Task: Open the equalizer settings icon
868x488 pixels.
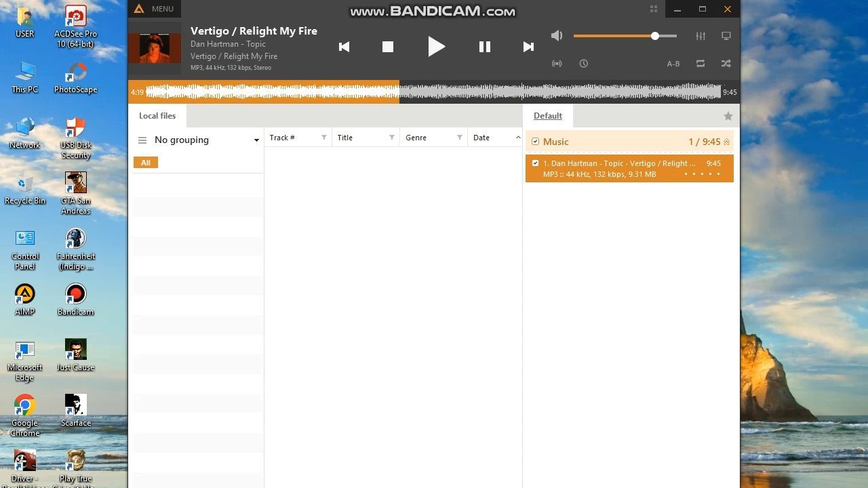Action: click(701, 36)
